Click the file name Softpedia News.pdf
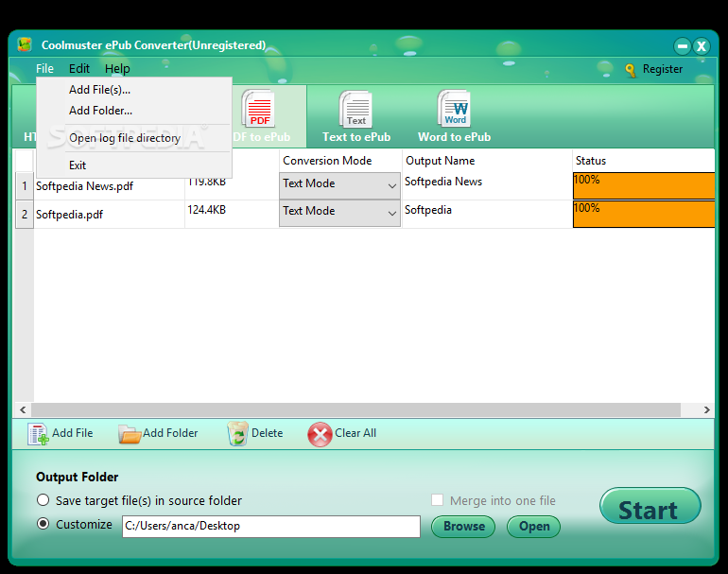The width and height of the screenshot is (728, 574). [84, 186]
